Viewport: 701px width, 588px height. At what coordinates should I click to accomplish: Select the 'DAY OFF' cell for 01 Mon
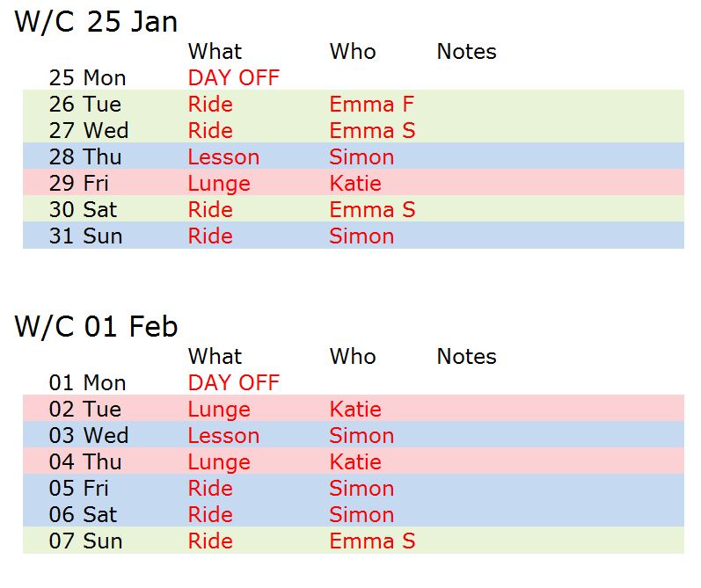[x=233, y=383]
